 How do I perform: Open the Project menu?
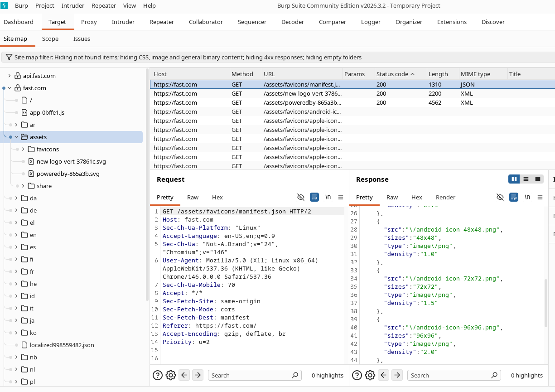[x=45, y=6]
